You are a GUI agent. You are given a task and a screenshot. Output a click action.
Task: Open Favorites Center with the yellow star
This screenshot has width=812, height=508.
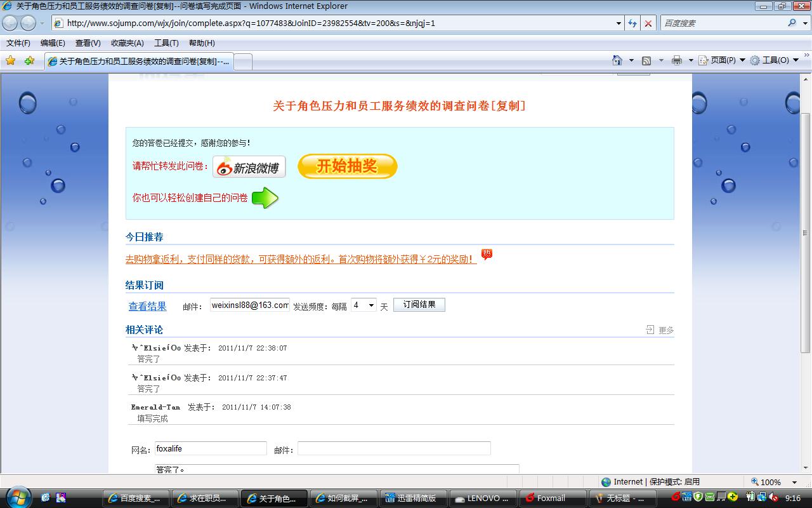click(x=11, y=60)
